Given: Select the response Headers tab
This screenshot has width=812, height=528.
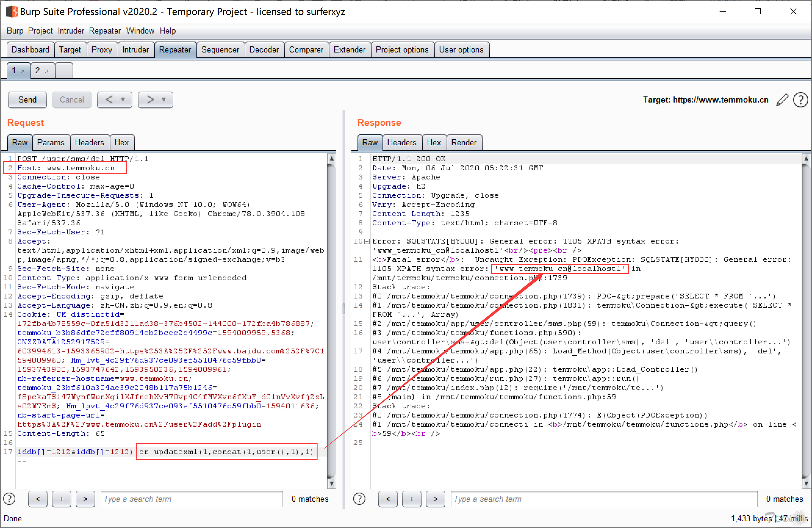Looking at the screenshot, I should click(x=401, y=143).
